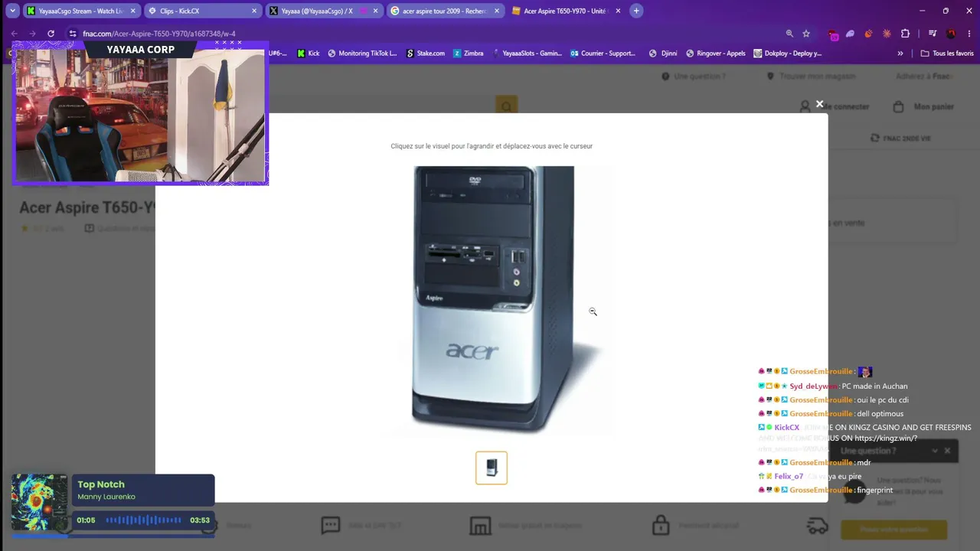Bookmark this page with the star
980x551 pixels.
806,34
